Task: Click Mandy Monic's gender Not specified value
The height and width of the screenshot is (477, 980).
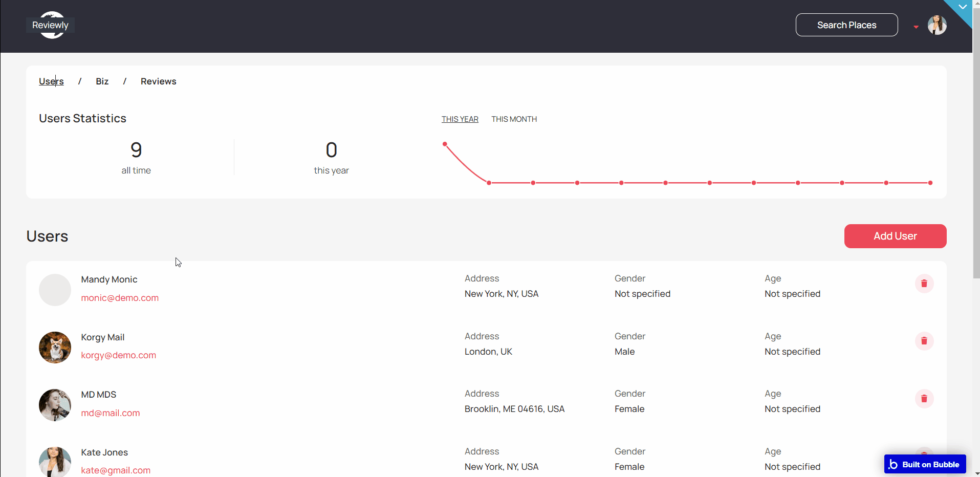Action: tap(643, 294)
